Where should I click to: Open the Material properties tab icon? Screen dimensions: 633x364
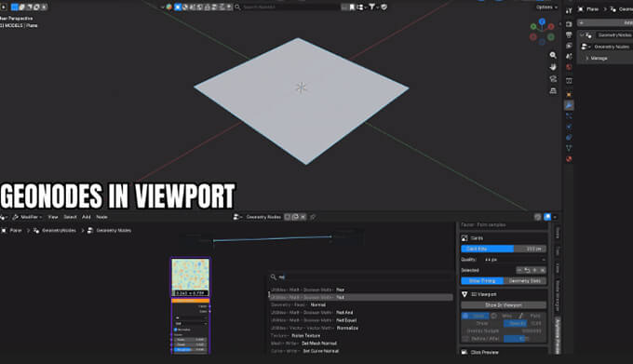(x=569, y=159)
